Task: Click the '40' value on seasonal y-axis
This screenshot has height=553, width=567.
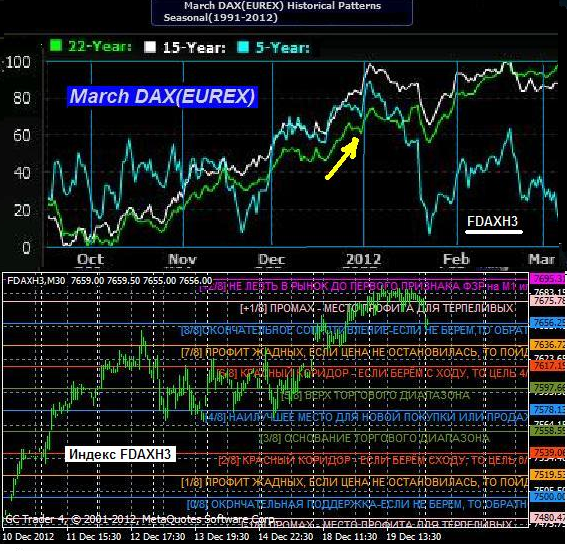Action: point(22,173)
